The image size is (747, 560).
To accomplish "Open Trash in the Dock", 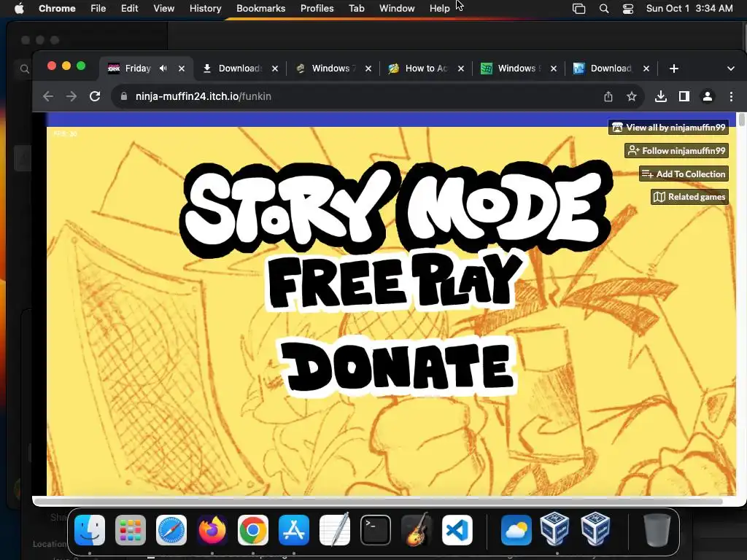I will tap(657, 530).
